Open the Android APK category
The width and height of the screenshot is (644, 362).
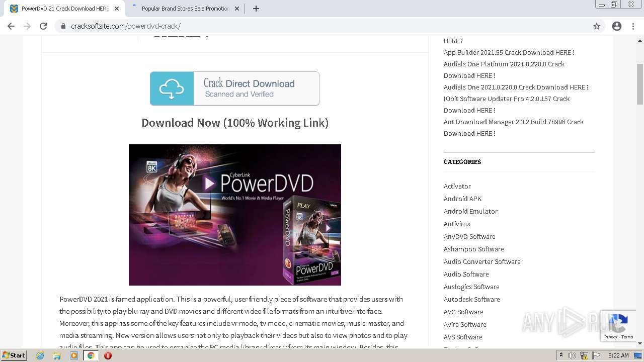click(463, 199)
